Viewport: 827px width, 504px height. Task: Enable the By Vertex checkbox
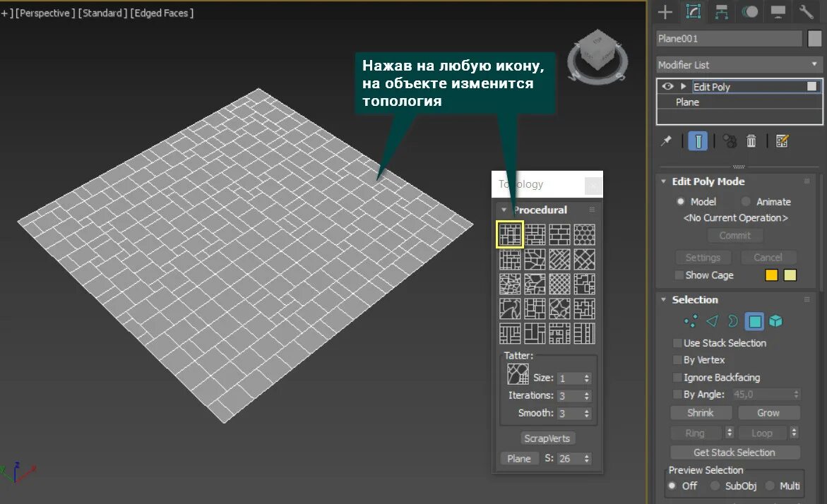pos(678,360)
